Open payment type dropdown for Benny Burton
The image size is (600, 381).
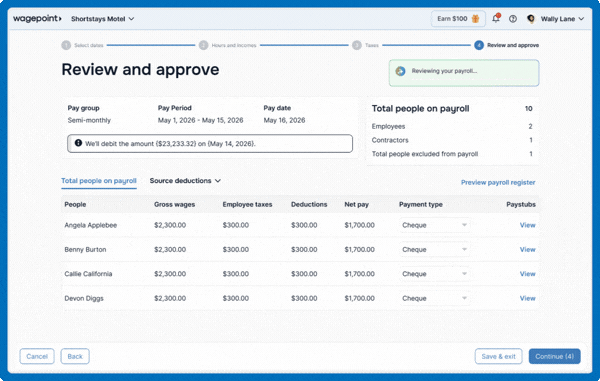click(x=435, y=249)
